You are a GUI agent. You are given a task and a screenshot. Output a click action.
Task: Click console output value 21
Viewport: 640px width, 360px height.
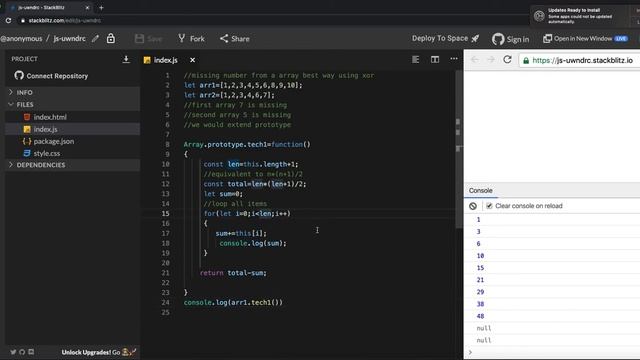pyautogui.click(x=480, y=280)
